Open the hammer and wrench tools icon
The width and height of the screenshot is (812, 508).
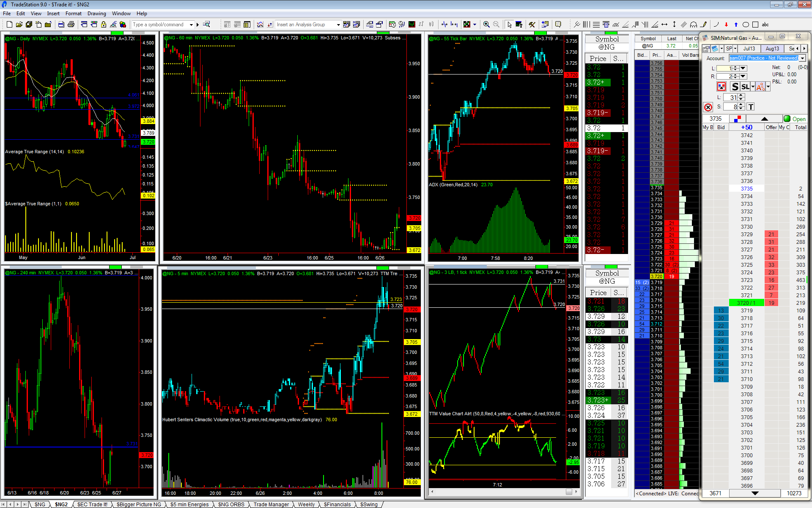pyautogui.click(x=532, y=25)
